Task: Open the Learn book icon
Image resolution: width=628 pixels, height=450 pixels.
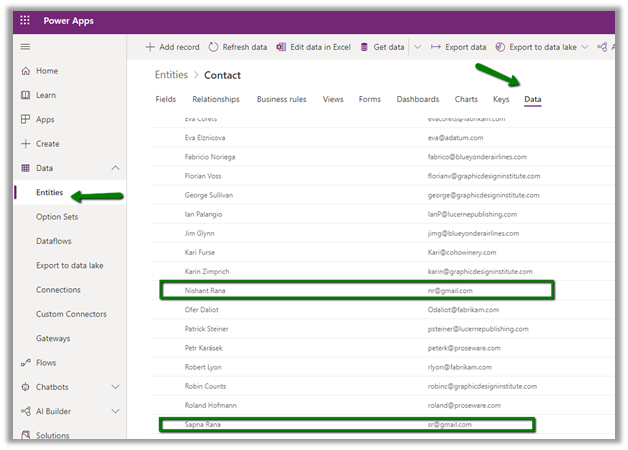Action: [x=26, y=95]
